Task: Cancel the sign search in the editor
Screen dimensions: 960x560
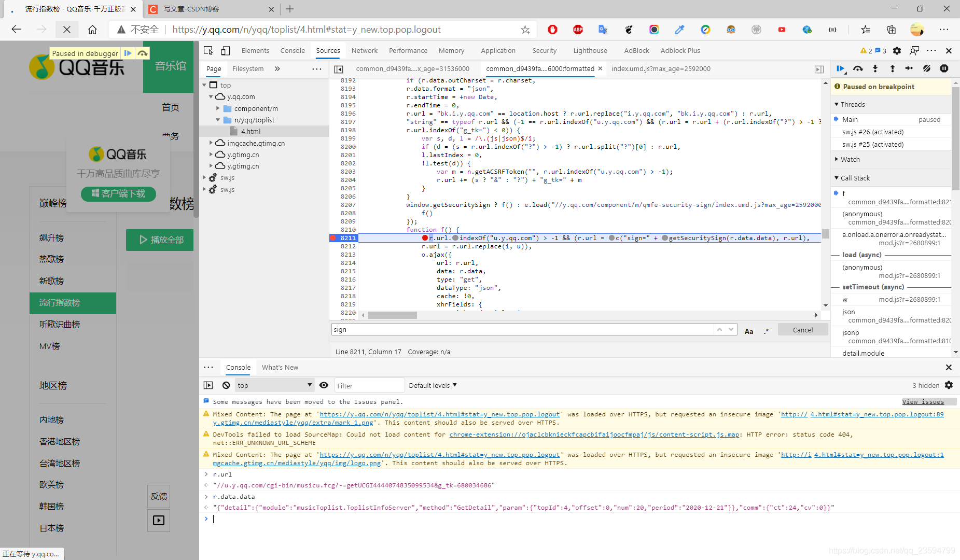Action: pos(802,330)
